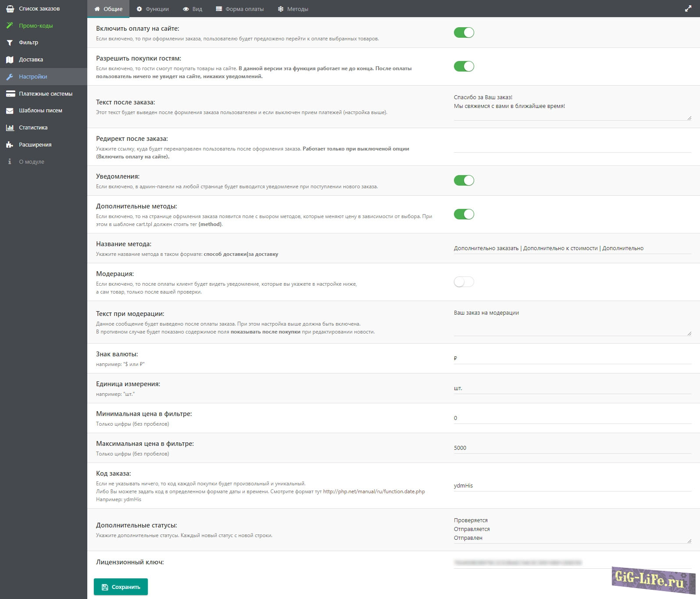Toggle the Notifications switch off

pos(464,180)
